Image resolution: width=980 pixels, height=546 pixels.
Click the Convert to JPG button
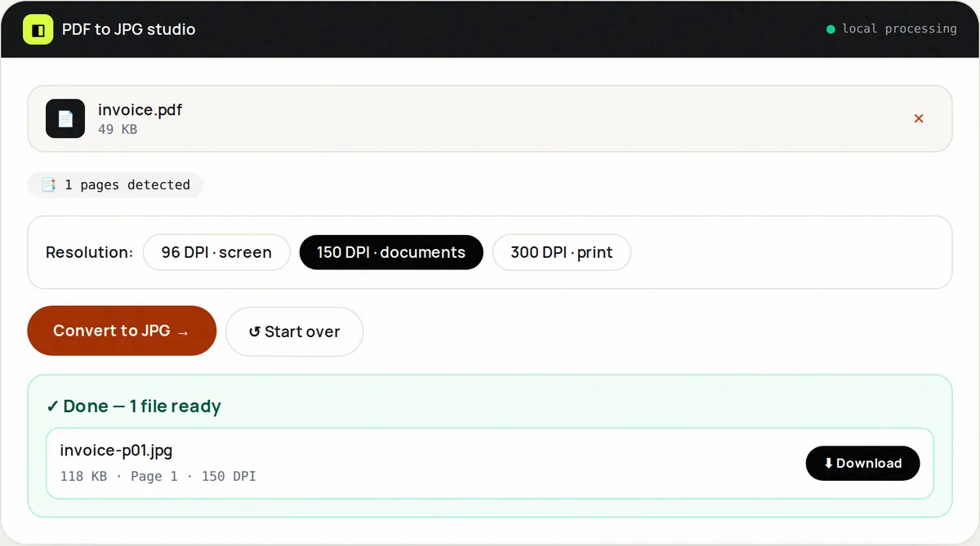(x=122, y=331)
